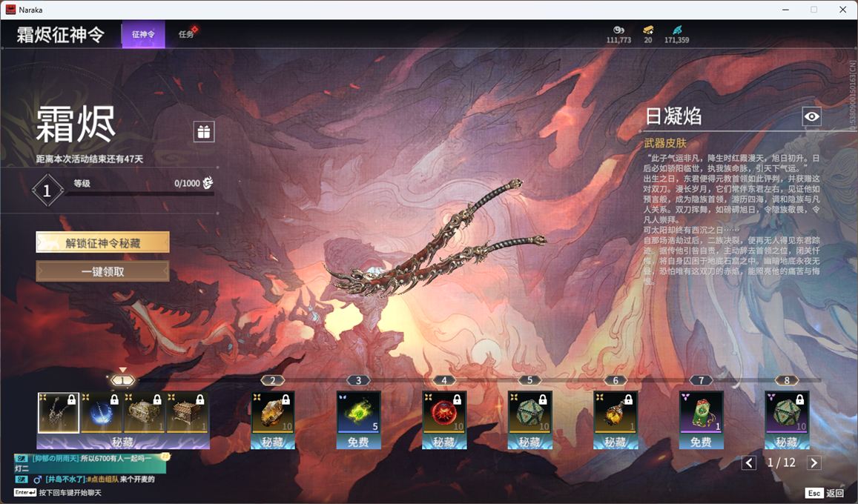Screen dimensions: 858x504
Task: Click the gold ticket currency icon 20
Action: [x=648, y=30]
